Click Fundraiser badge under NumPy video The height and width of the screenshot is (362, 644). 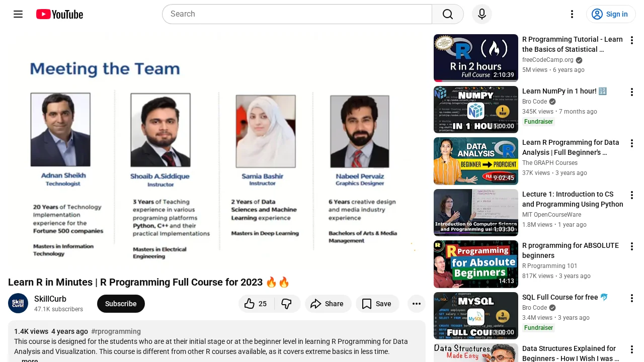[538, 122]
